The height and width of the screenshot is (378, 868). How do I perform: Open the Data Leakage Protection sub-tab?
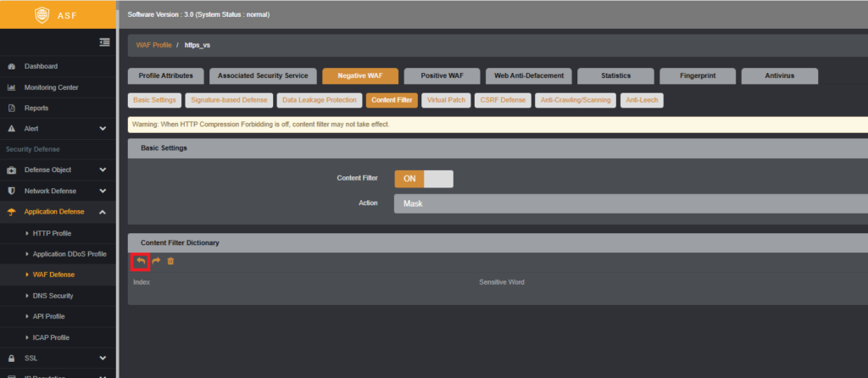pyautogui.click(x=320, y=100)
